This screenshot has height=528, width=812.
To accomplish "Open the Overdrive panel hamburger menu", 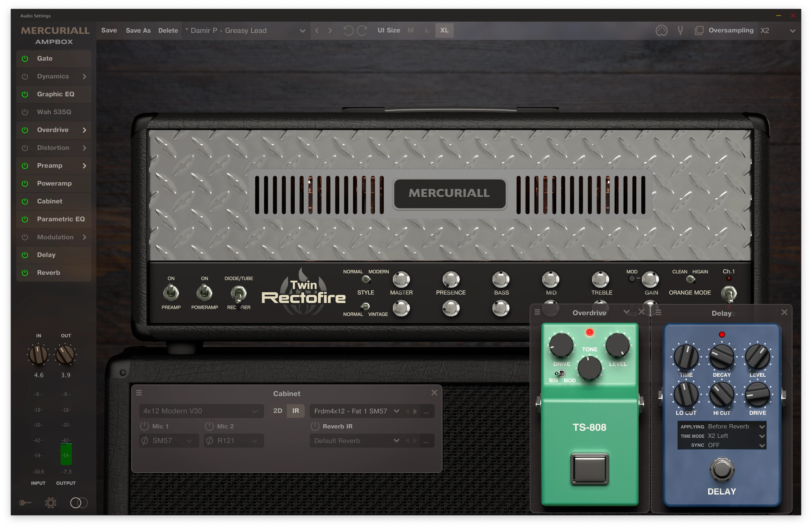I will (x=537, y=312).
